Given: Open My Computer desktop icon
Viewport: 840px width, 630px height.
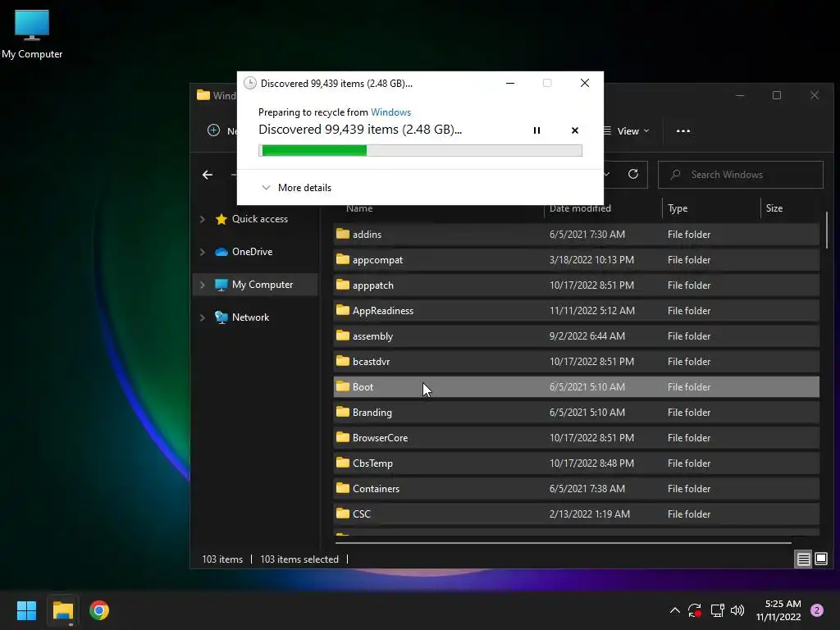Looking at the screenshot, I should tap(32, 33).
